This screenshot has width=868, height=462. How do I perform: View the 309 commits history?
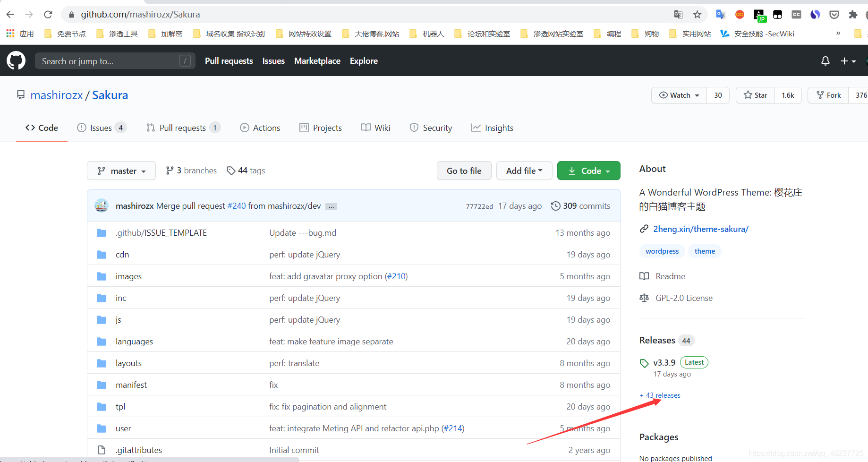(580, 205)
